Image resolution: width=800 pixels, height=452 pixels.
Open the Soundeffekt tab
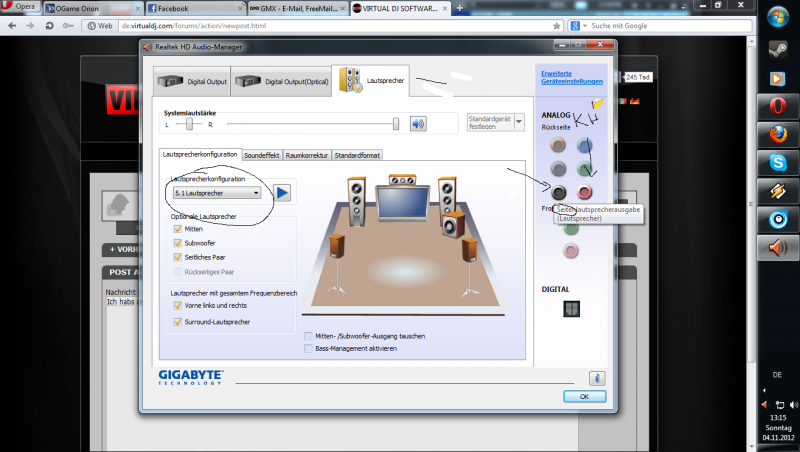(x=262, y=155)
